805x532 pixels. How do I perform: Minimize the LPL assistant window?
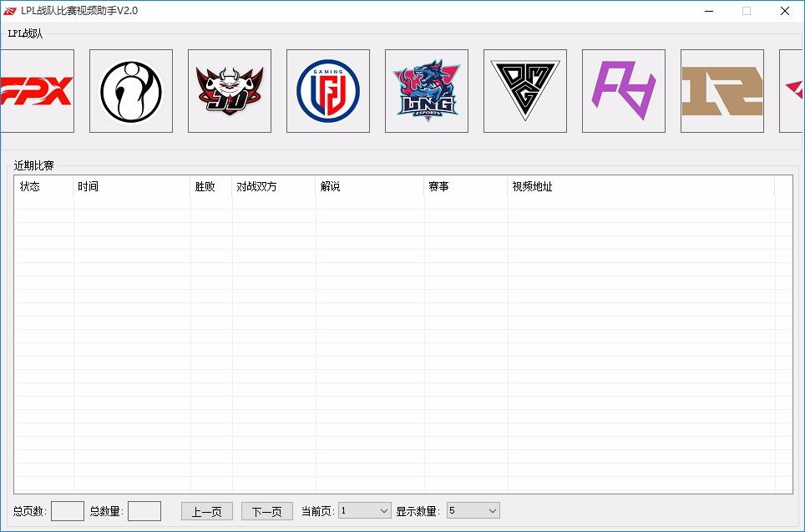click(709, 11)
